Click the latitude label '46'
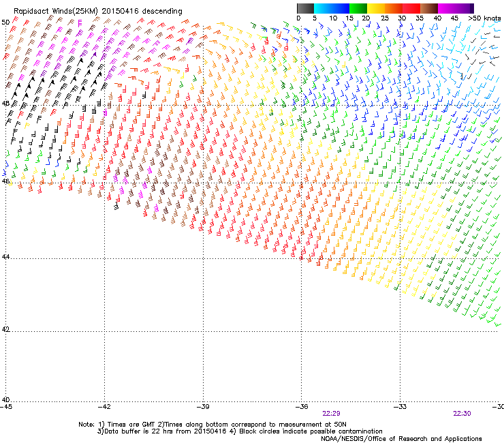The height and width of the screenshot is (443, 504). coord(5,181)
